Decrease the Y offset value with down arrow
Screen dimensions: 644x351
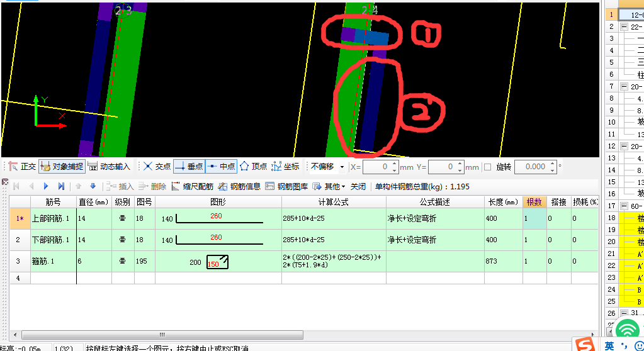pyautogui.click(x=460, y=170)
